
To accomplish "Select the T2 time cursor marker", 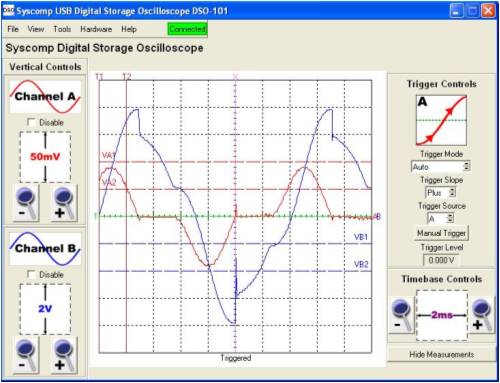I will (127, 77).
